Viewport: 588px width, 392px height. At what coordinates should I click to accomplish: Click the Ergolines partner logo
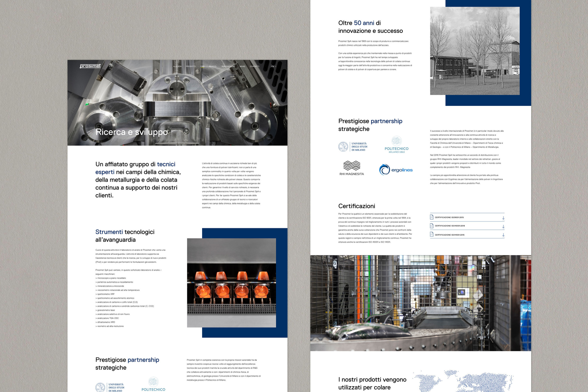point(396,170)
